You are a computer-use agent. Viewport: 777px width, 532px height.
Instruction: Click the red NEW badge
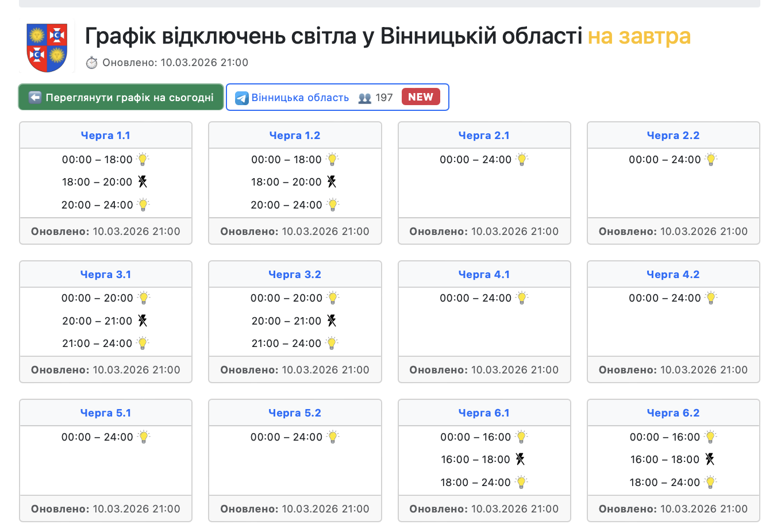pos(421,97)
